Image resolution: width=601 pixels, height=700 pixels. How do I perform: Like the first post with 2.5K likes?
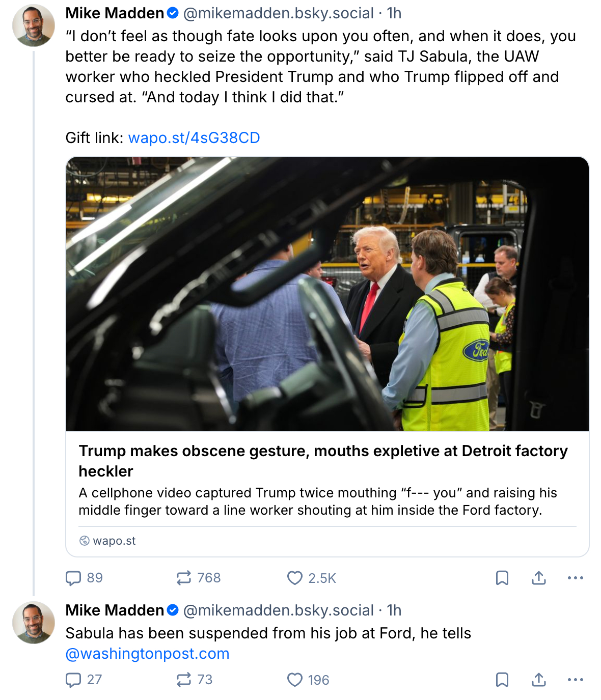[295, 578]
